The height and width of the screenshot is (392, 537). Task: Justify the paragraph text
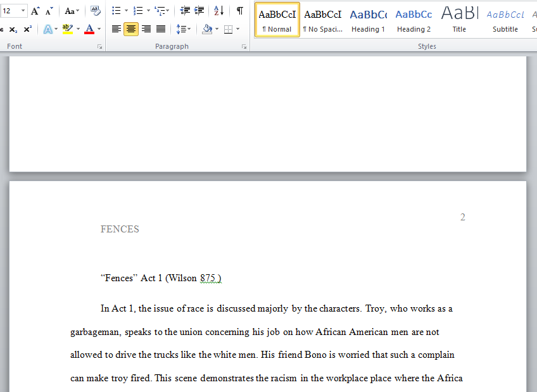coord(161,29)
